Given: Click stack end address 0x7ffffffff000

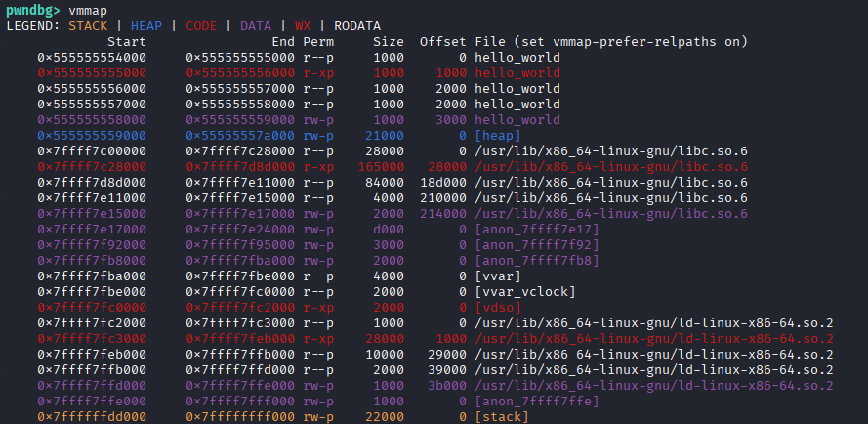Looking at the screenshot, I should (x=240, y=416).
